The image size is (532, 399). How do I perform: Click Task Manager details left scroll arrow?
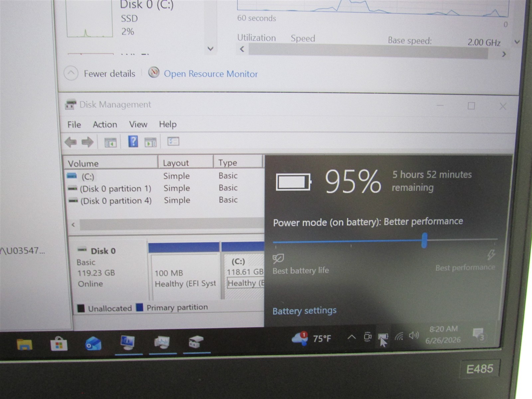(x=242, y=49)
